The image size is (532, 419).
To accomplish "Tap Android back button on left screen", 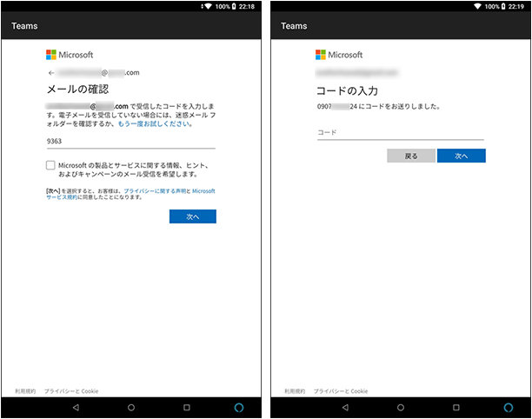I will 76,408.
